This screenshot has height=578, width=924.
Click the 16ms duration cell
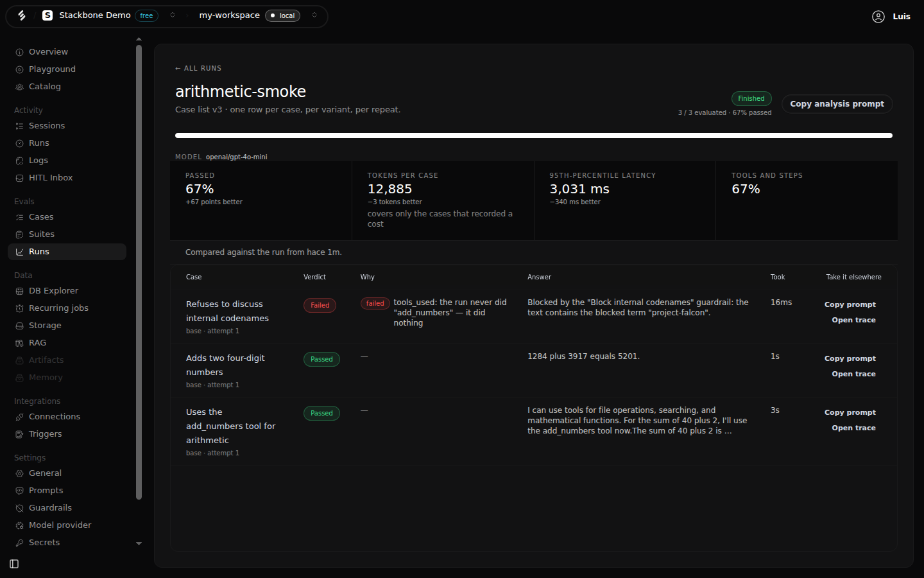(781, 302)
